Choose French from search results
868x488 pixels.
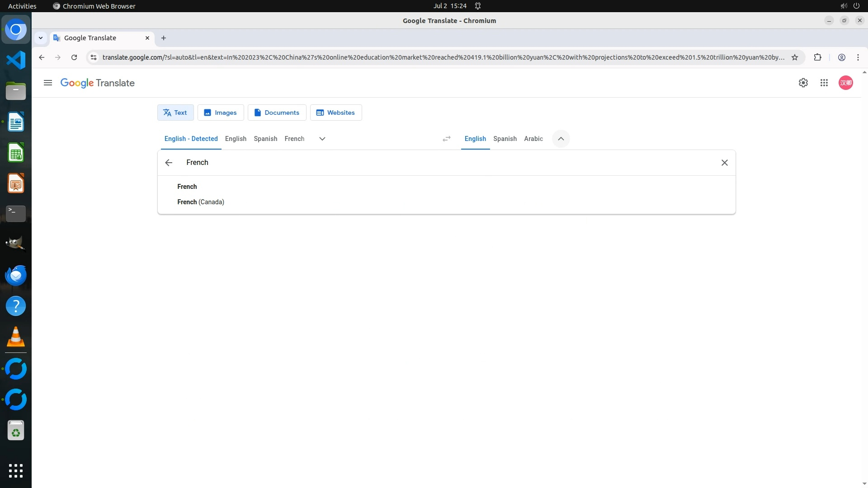187,187
